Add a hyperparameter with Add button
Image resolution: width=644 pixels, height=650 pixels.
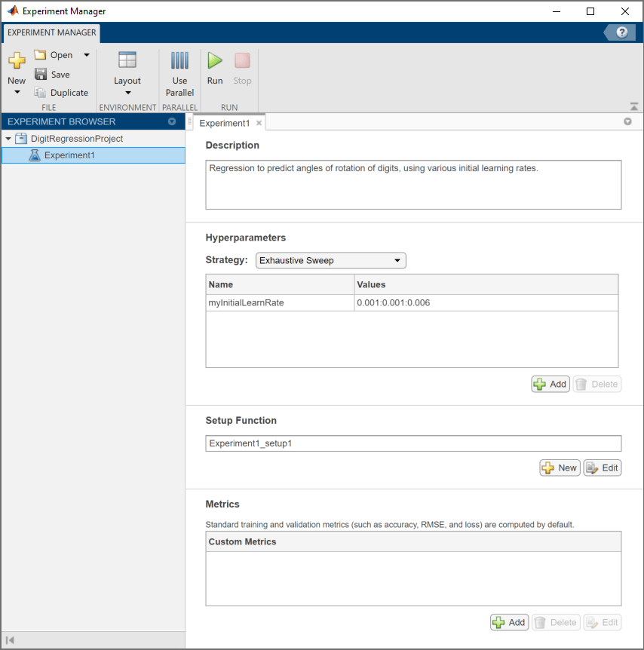tap(550, 384)
